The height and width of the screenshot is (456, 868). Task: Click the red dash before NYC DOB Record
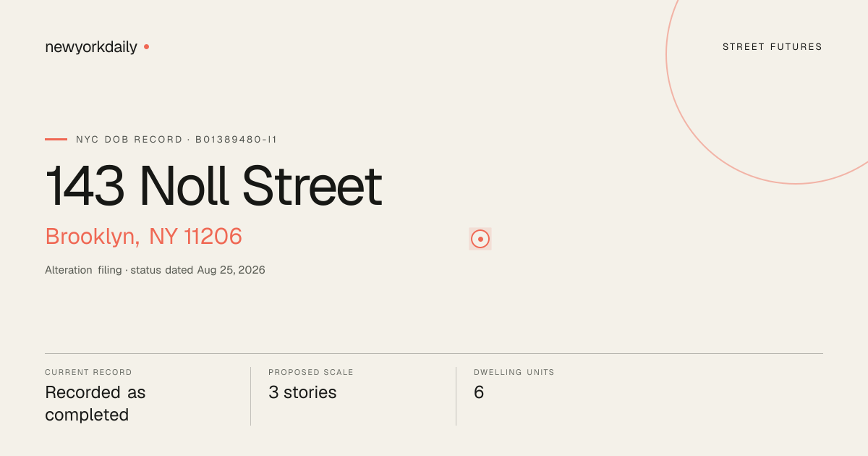coord(56,139)
